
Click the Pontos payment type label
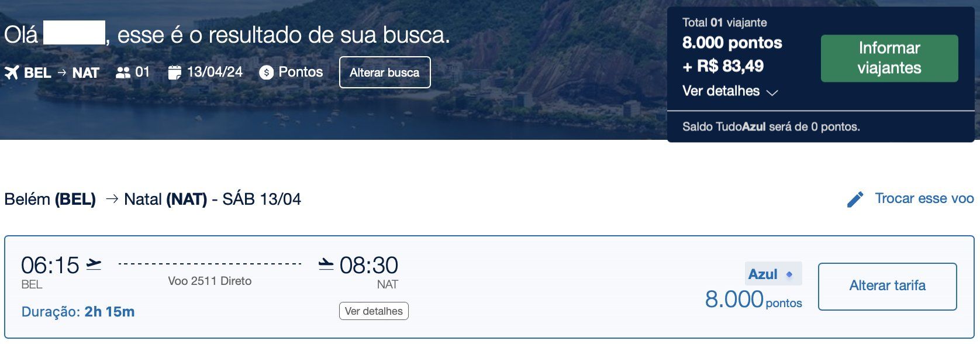tap(301, 72)
